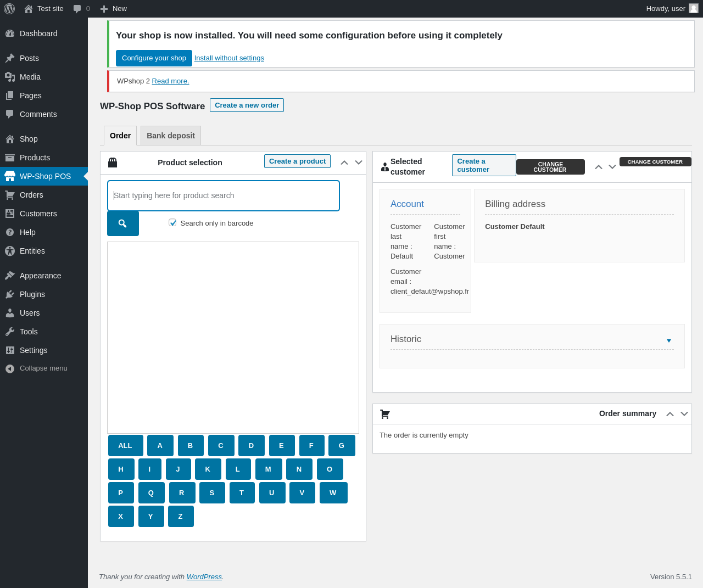Screen dimensions: 703x588
Task: Click the Pages icon in sidebar
Action: click(10, 96)
